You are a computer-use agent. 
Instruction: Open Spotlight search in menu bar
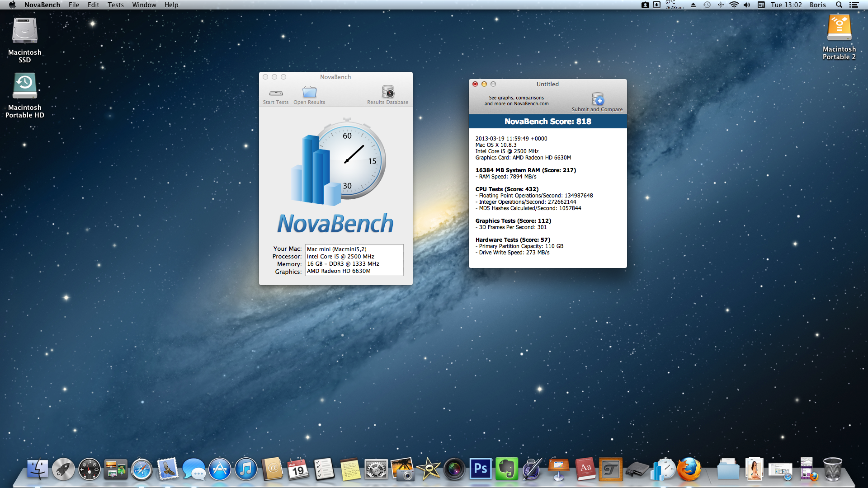point(839,5)
